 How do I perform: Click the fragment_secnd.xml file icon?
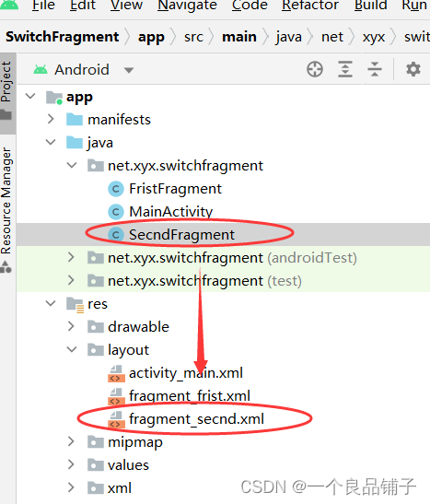tap(116, 419)
